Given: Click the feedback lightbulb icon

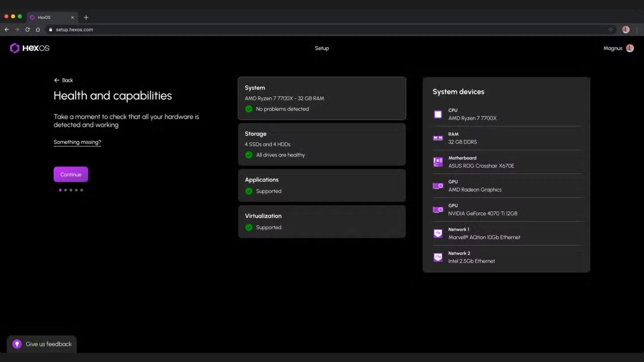Looking at the screenshot, I should (x=17, y=344).
